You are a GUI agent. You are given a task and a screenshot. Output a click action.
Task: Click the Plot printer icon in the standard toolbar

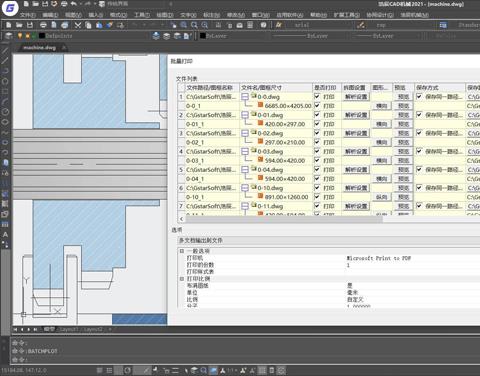click(43, 25)
